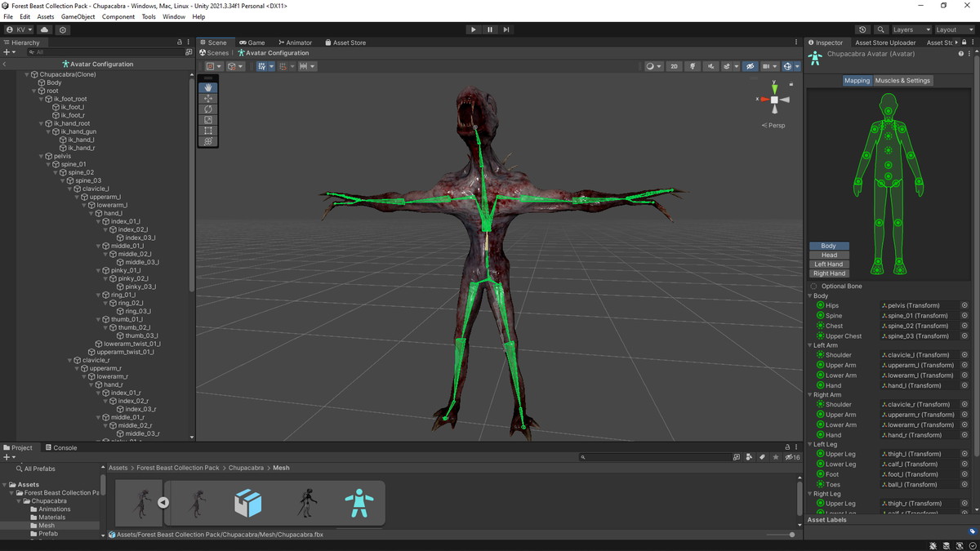Open the GameObject menu
This screenshot has width=980, height=551.
coord(78,16)
